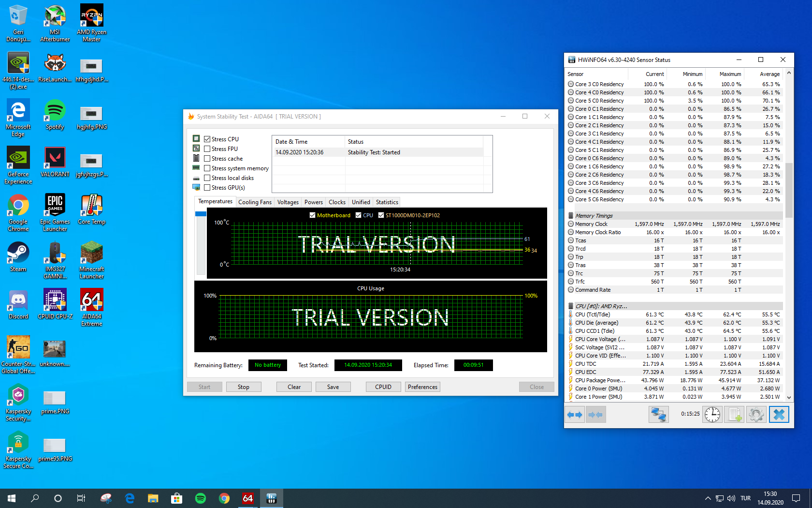Enable Stress local disks checkbox
The width and height of the screenshot is (812, 508).
tap(207, 178)
